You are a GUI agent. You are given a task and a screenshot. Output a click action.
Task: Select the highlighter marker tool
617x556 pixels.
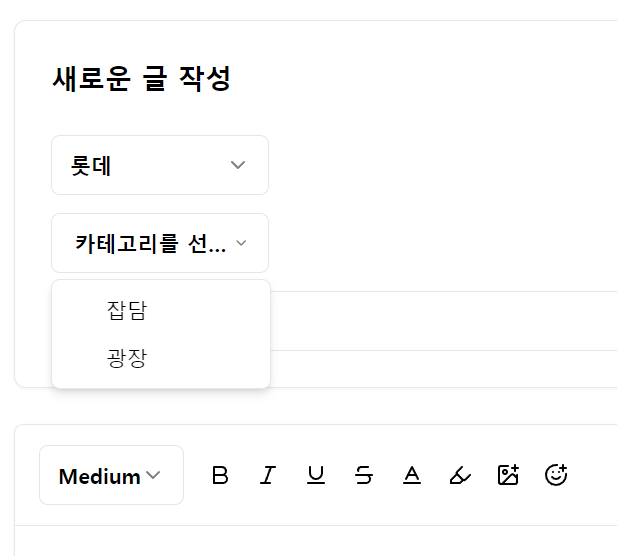[x=460, y=476]
